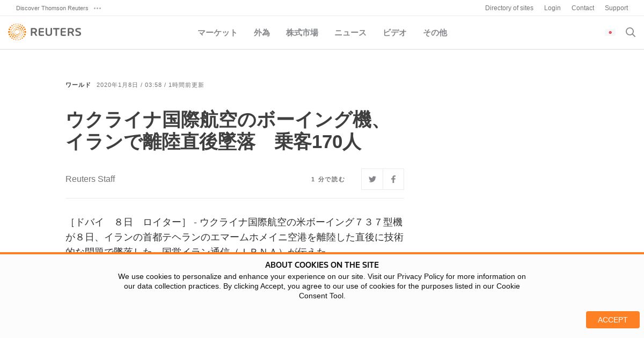Open the ビデオ menu
This screenshot has height=338, width=644.
coord(394,33)
